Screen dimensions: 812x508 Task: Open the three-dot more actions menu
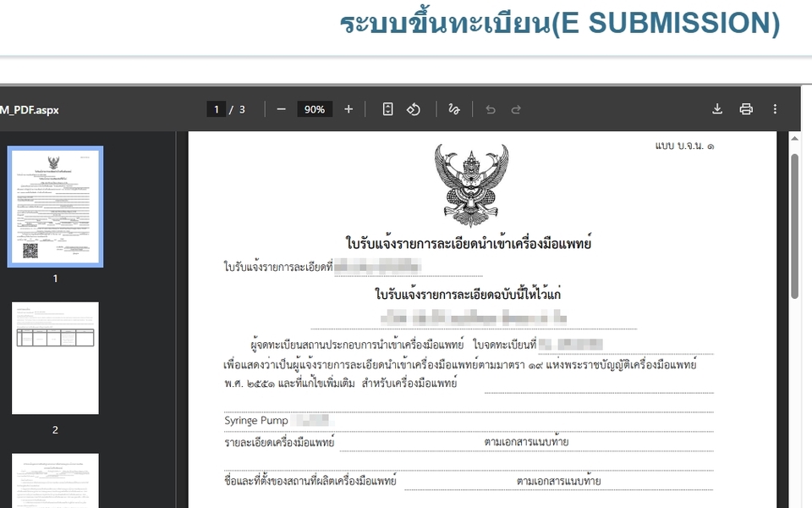(775, 109)
